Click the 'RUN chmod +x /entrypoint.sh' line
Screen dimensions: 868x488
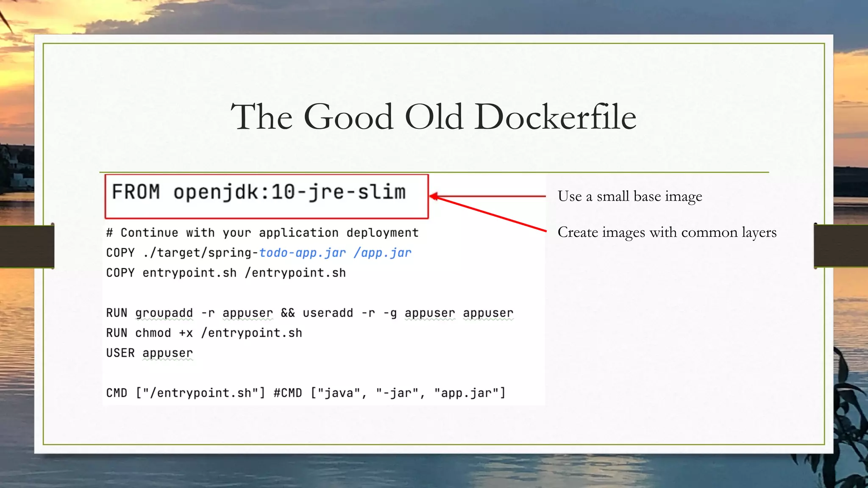[x=204, y=333]
